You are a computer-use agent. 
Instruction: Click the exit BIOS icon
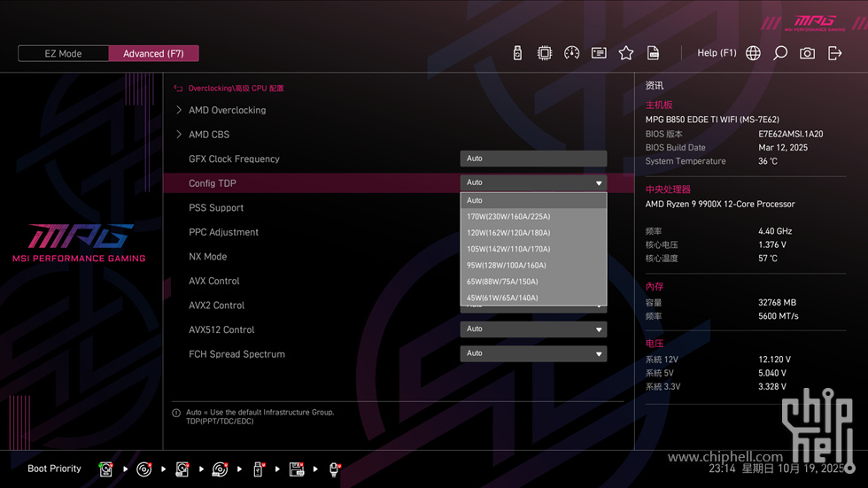point(834,53)
